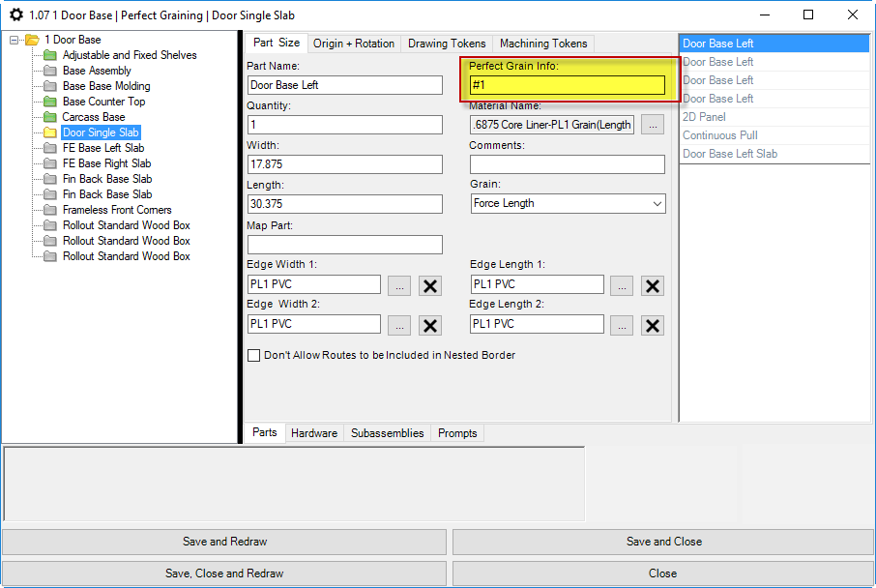This screenshot has height=588, width=876.
Task: Click the Material Name text field
Action: click(x=552, y=125)
